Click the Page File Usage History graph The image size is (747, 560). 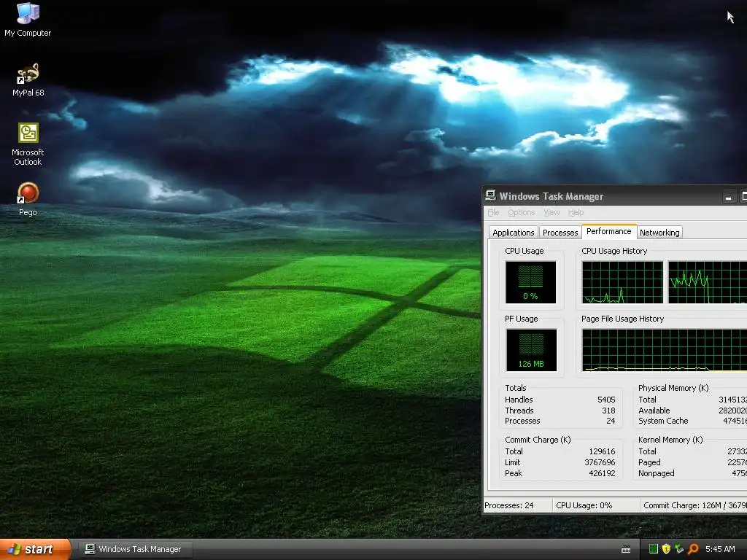(x=664, y=350)
